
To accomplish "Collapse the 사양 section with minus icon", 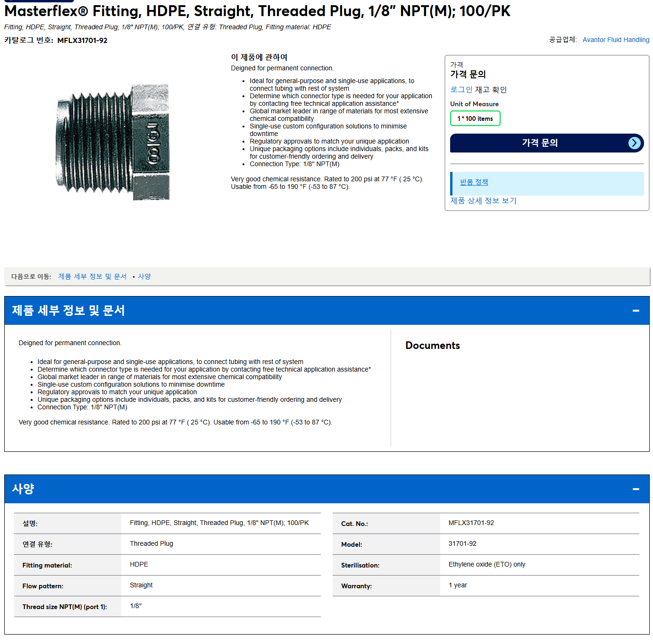I will tap(636, 489).
